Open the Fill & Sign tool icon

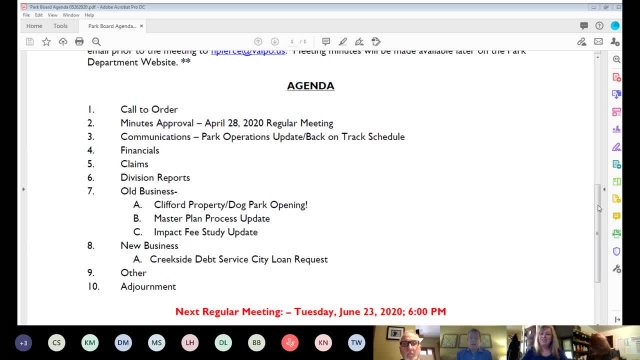tap(359, 42)
